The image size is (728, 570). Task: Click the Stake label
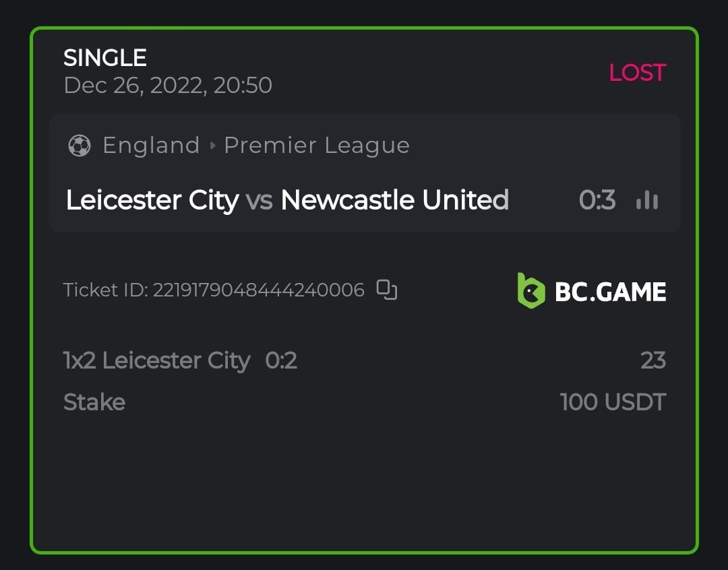(x=94, y=402)
